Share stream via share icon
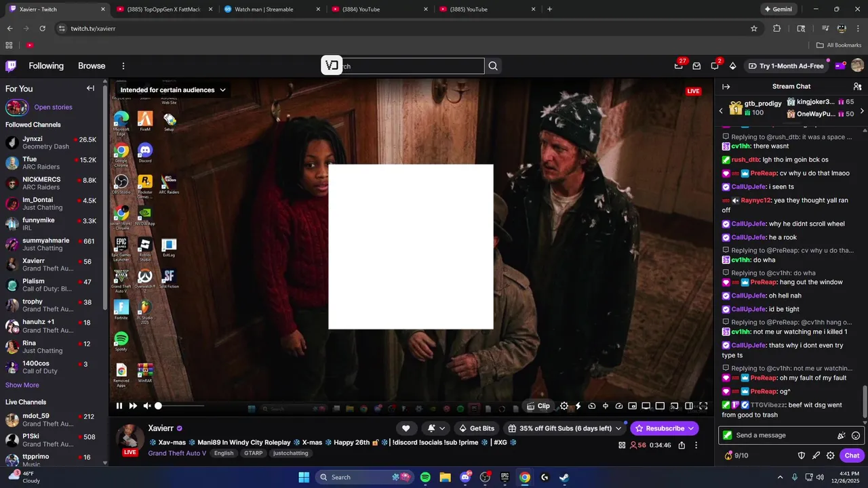Screen dimensions: 868x488 pyautogui.click(x=682, y=445)
